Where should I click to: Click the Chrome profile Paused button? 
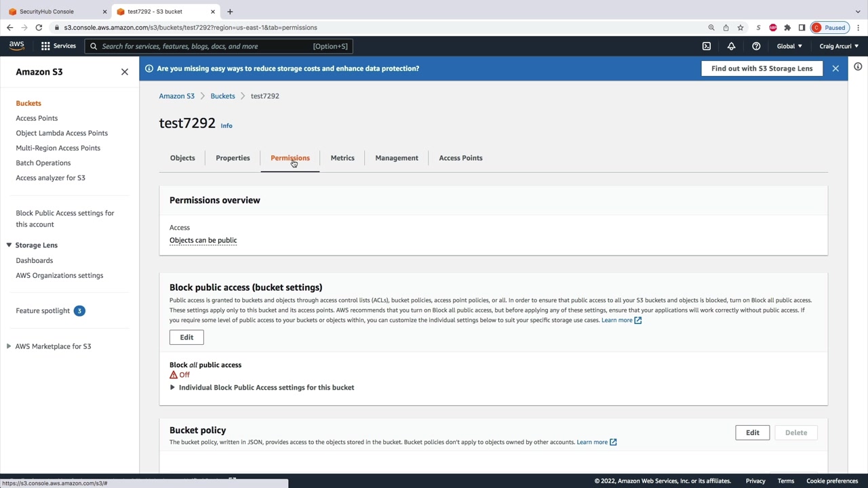(829, 28)
